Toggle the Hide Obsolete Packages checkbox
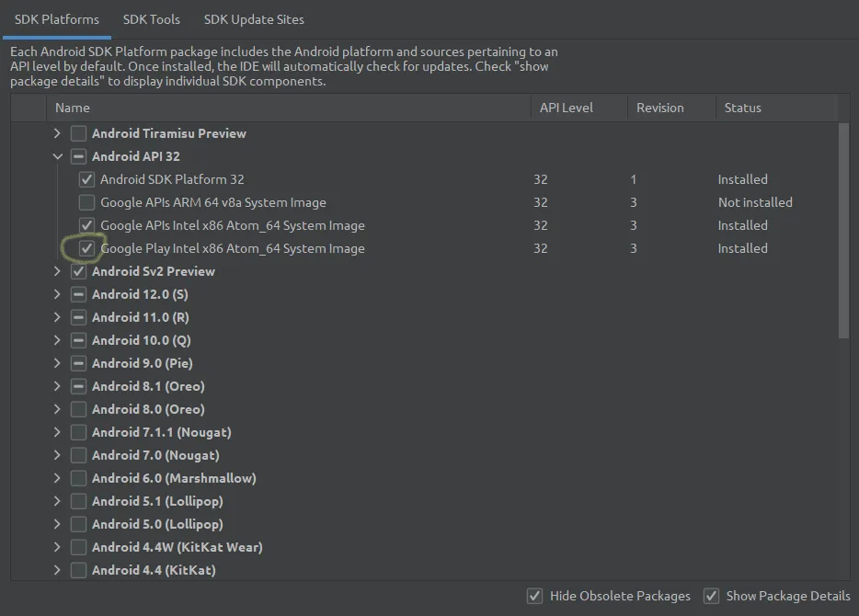This screenshot has width=859, height=616. 534,596
